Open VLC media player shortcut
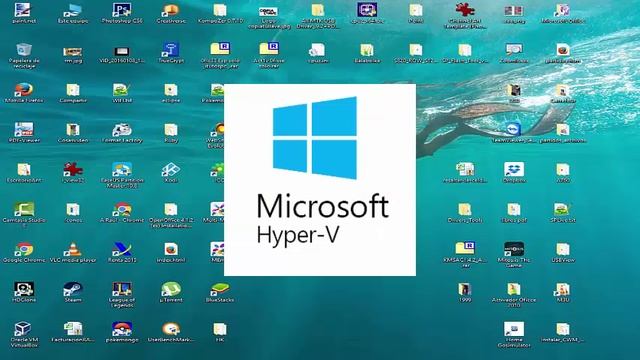The width and height of the screenshot is (640, 360). 73,252
